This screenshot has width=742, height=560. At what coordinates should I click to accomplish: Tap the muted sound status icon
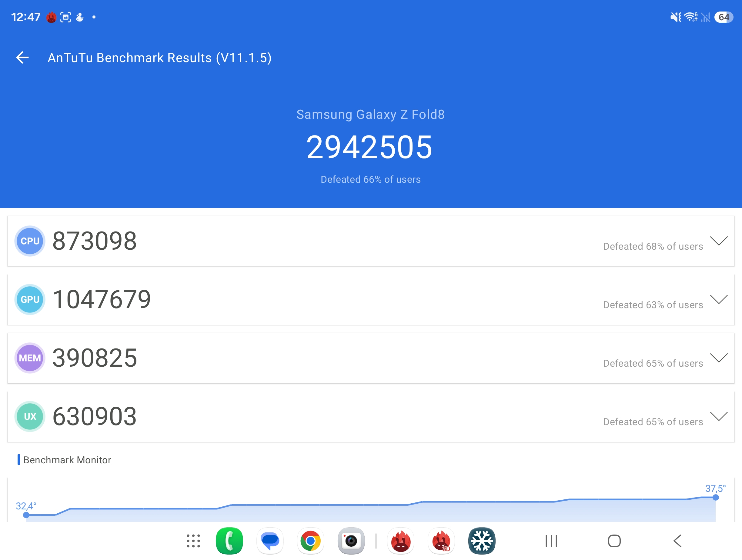point(675,17)
